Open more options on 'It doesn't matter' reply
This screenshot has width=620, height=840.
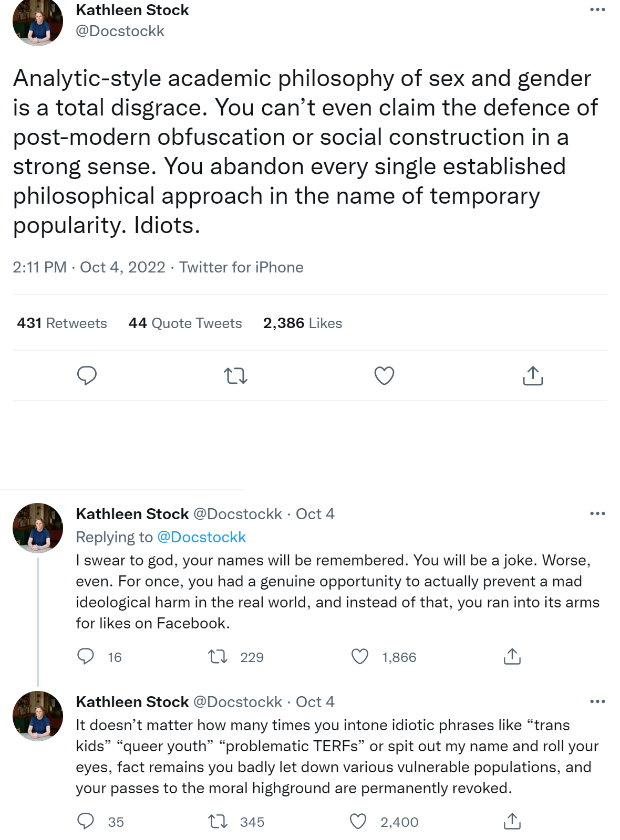coord(597,701)
